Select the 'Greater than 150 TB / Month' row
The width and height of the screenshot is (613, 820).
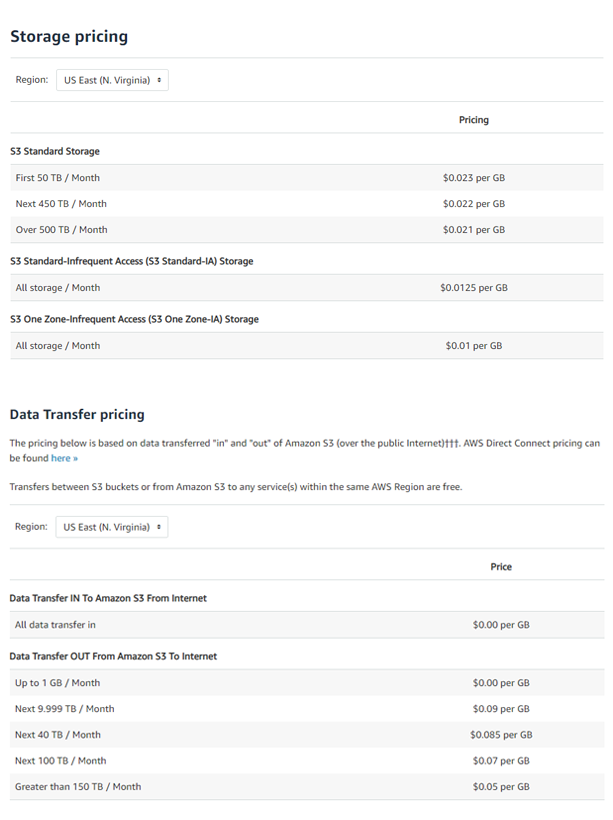tap(78, 787)
